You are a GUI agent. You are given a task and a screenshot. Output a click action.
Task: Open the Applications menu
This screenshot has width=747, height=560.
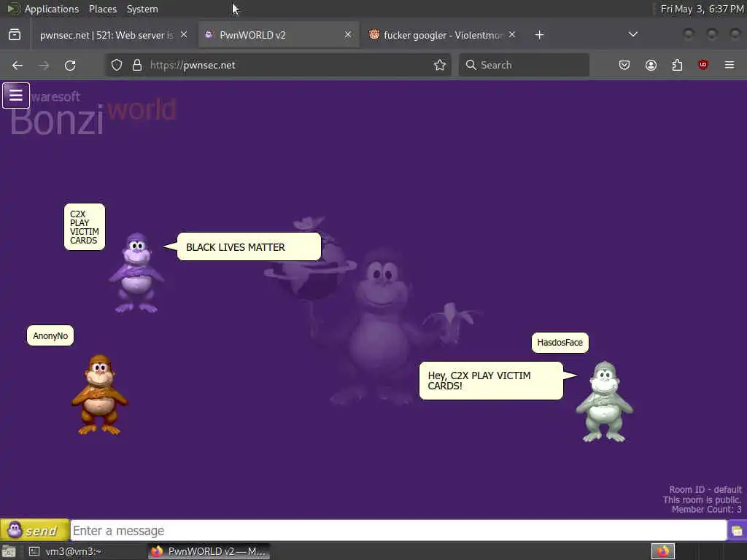pyautogui.click(x=52, y=9)
